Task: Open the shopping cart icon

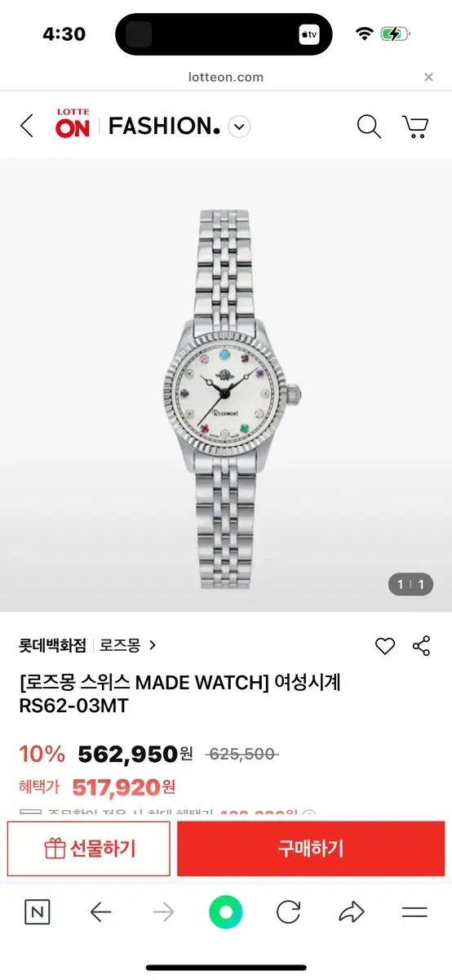Action: 415,127
